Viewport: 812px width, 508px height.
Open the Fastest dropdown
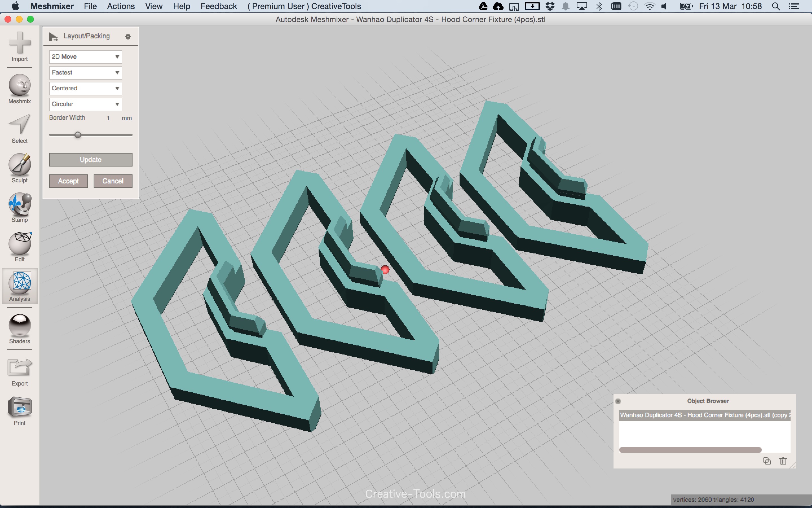[85, 73]
